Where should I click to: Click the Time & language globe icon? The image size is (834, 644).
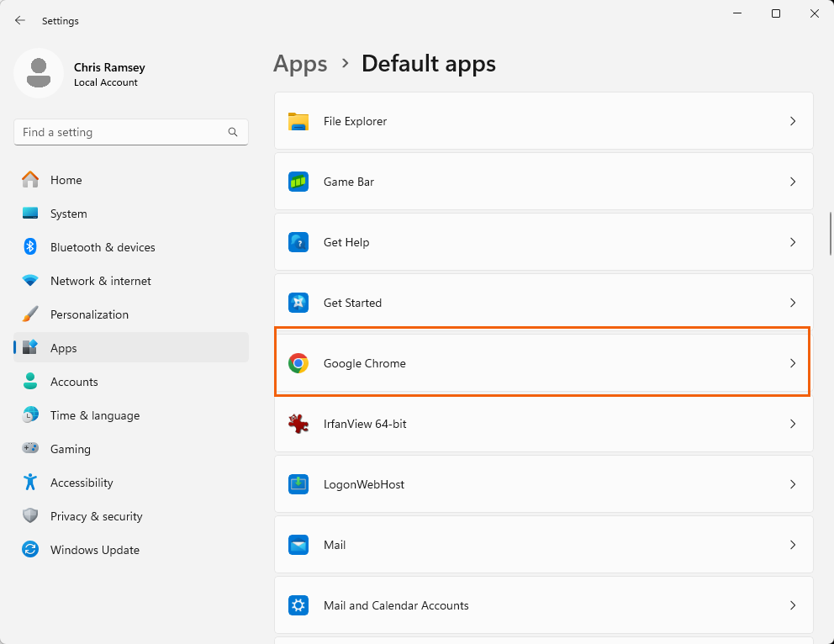(30, 414)
